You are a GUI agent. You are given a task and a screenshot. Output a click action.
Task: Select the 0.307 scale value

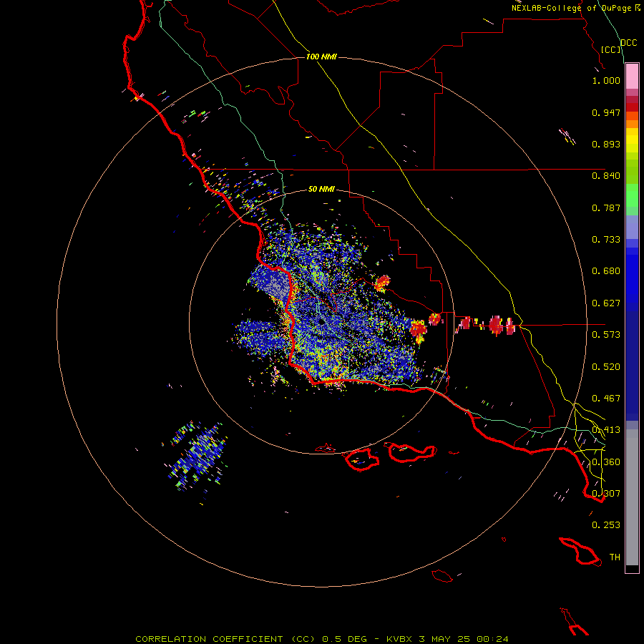[x=606, y=494]
